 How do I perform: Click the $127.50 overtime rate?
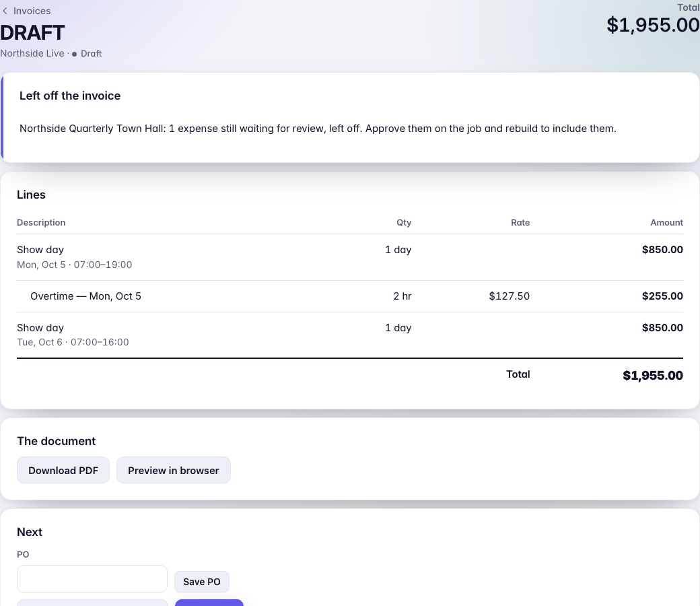point(510,296)
